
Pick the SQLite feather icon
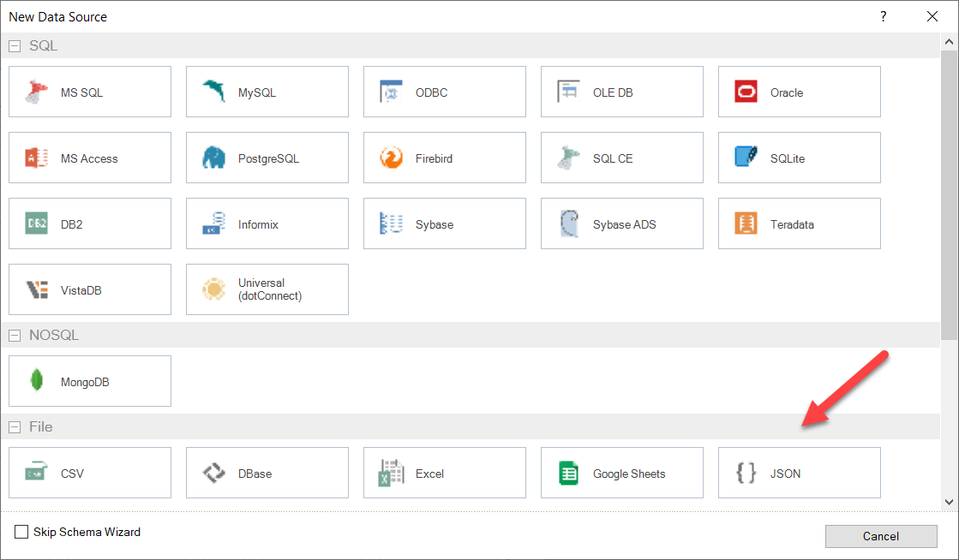point(746,158)
